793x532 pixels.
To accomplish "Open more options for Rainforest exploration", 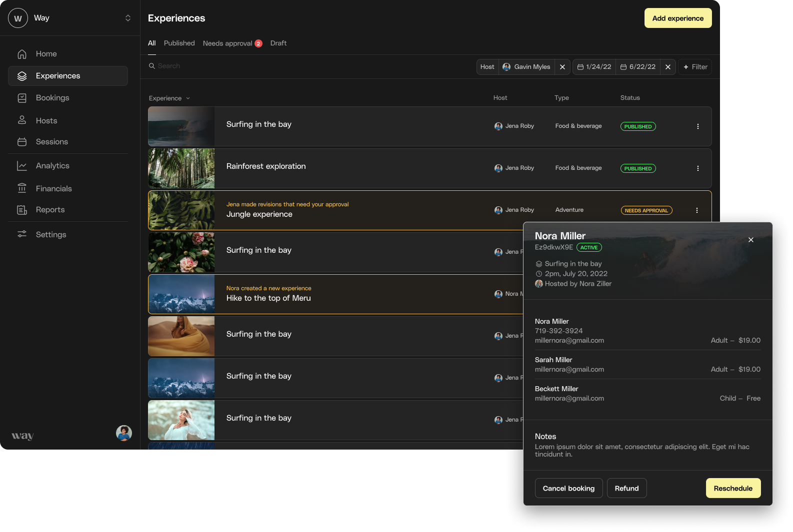I will click(x=698, y=168).
